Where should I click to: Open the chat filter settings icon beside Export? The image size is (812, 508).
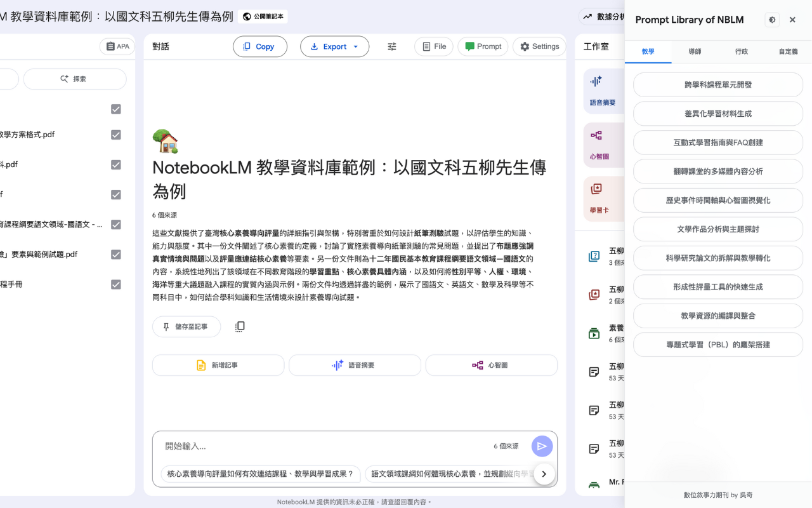click(x=391, y=46)
